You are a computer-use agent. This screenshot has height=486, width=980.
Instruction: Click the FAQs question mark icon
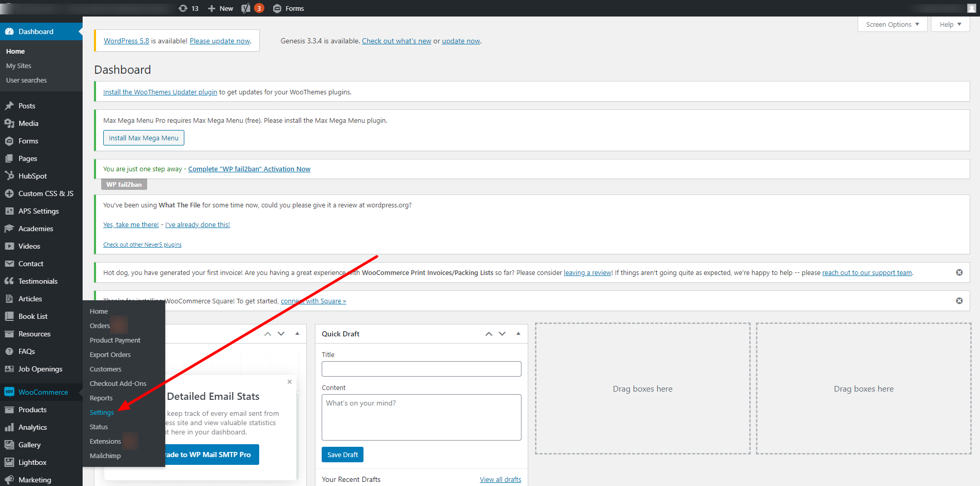tap(9, 351)
